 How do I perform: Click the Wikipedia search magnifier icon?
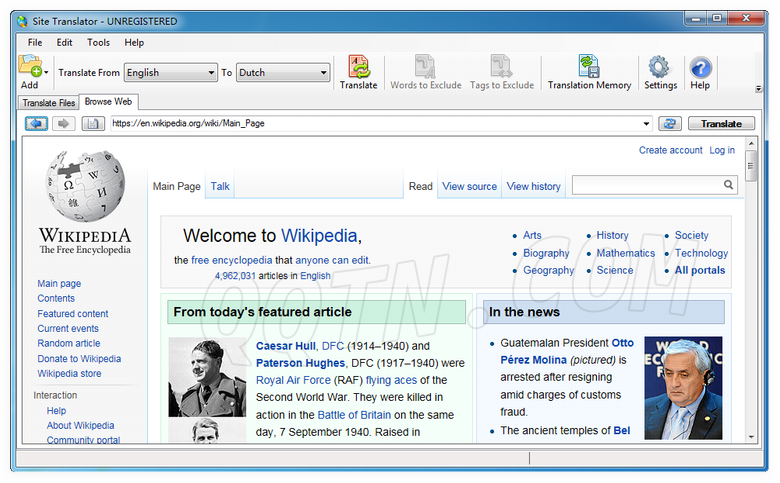click(729, 185)
